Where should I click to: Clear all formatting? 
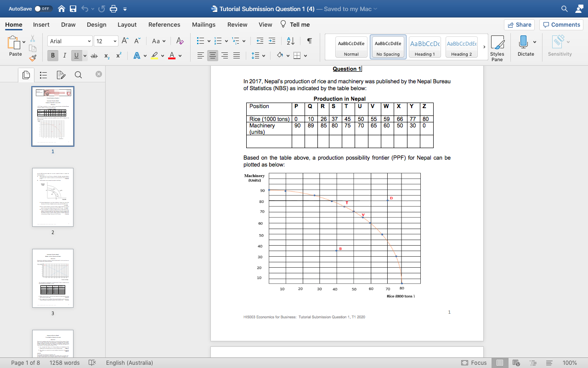(180, 41)
